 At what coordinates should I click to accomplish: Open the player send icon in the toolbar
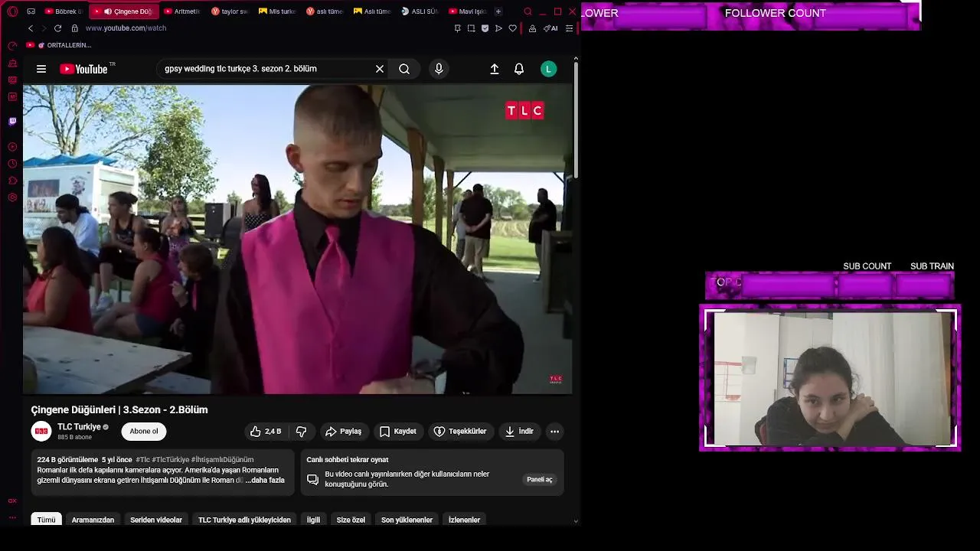pyautogui.click(x=498, y=28)
